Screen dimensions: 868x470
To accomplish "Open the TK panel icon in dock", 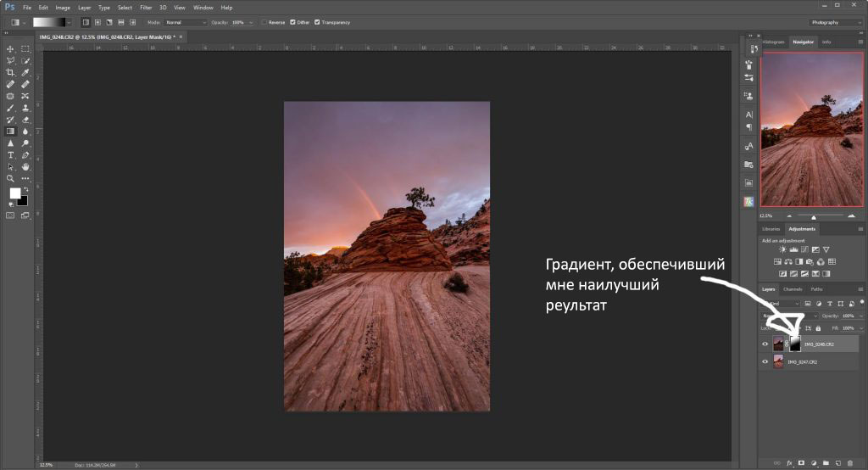I will click(x=749, y=201).
